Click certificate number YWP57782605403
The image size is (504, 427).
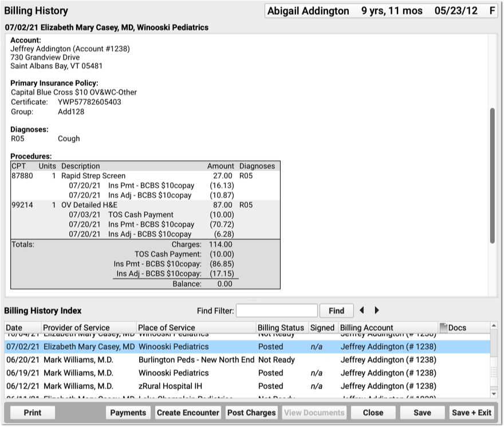(89, 102)
